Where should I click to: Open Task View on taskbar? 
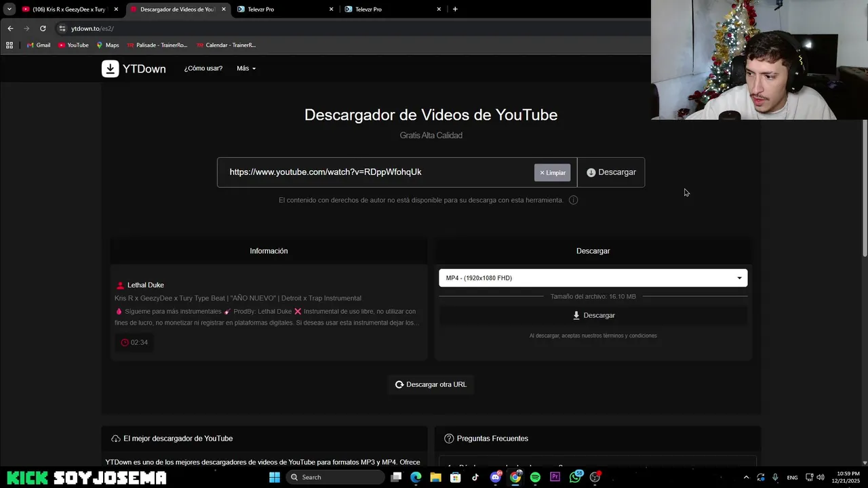pos(396,477)
